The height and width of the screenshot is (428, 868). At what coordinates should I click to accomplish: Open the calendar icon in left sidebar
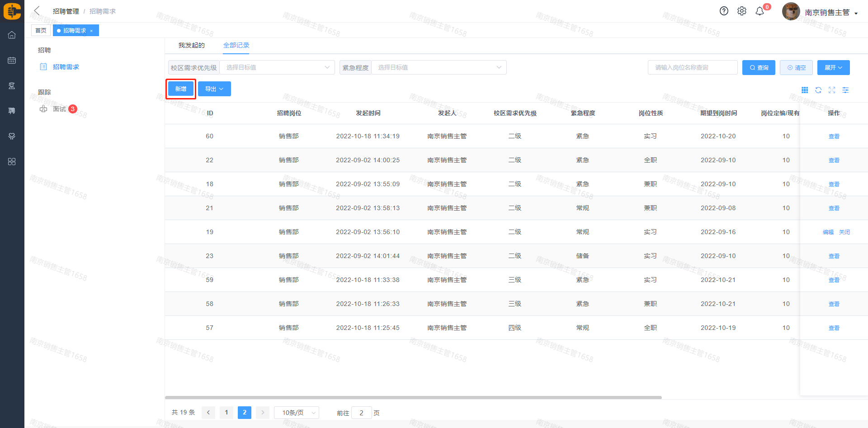tap(12, 61)
